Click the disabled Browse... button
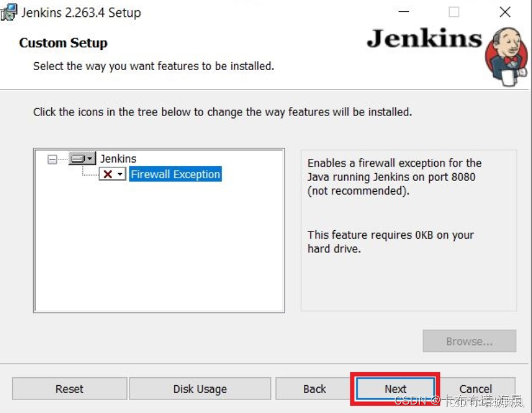The width and height of the screenshot is (532, 413). [469, 341]
